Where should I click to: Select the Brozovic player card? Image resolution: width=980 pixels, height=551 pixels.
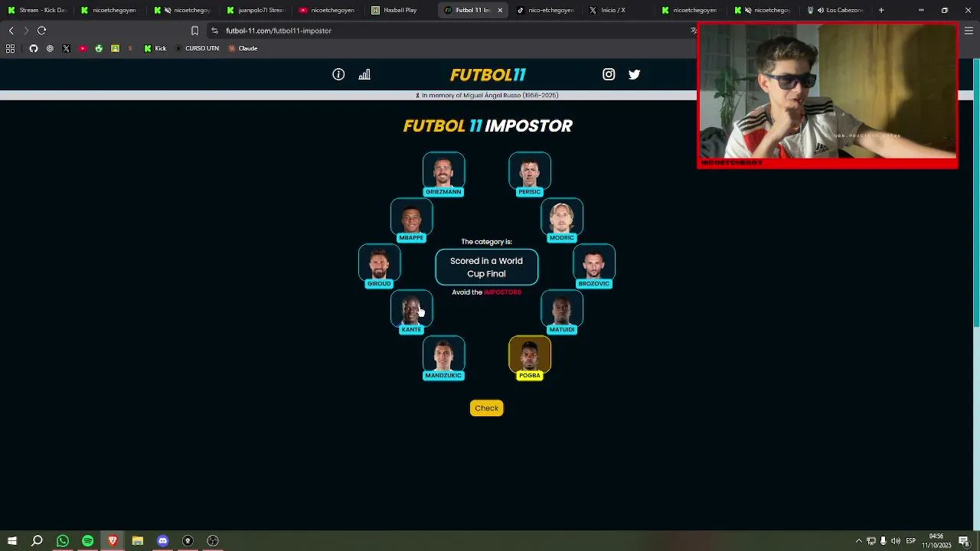coord(594,266)
